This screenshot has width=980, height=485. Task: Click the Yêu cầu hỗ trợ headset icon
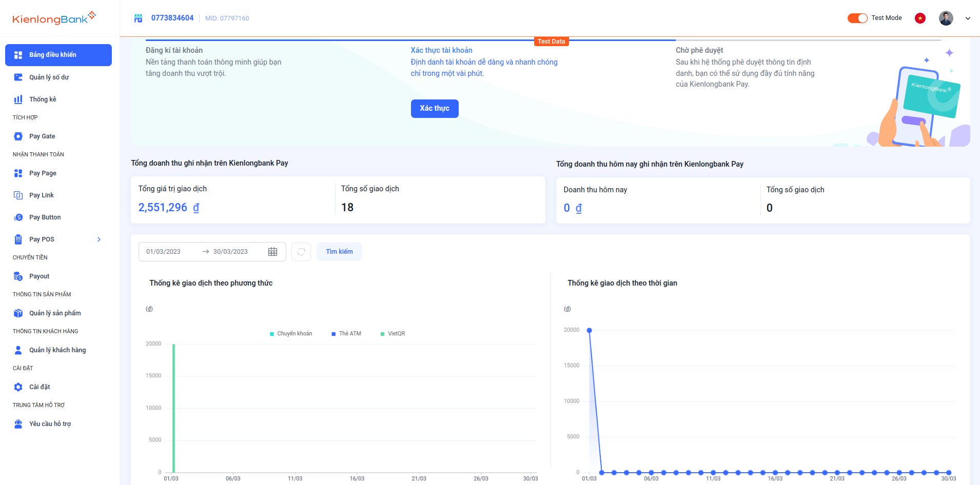(18, 424)
